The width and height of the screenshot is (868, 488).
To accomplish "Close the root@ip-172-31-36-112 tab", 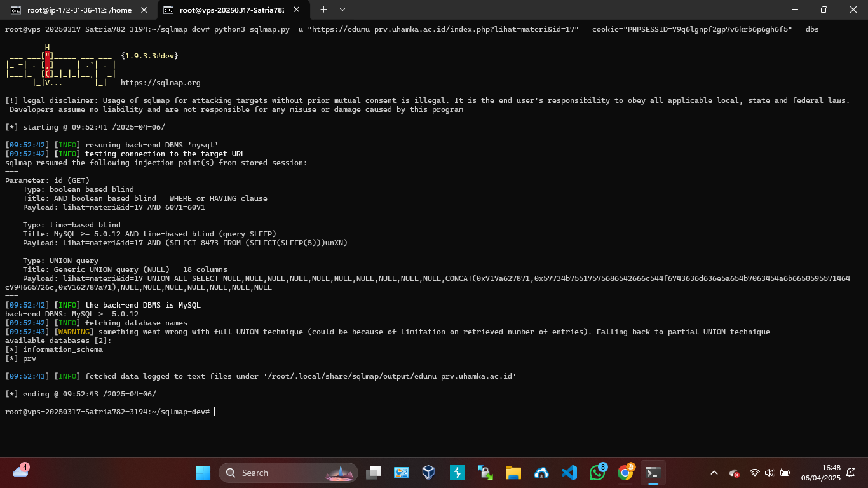I will (144, 10).
